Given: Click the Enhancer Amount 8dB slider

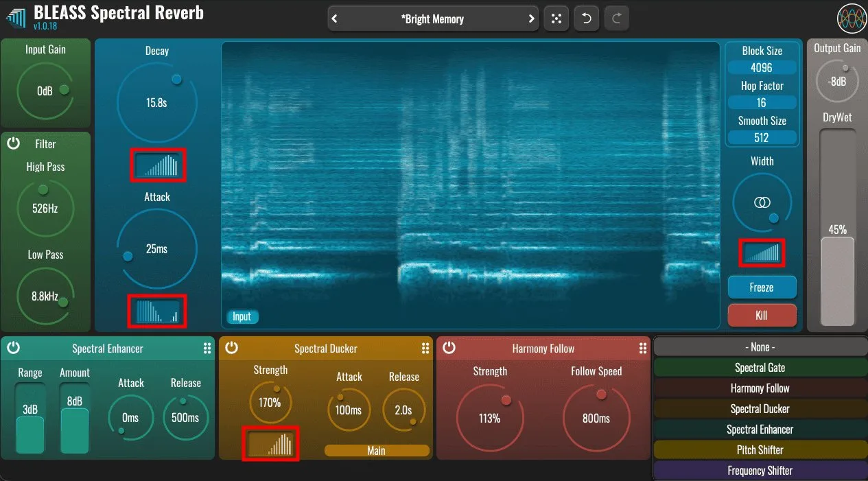Looking at the screenshot, I should (x=74, y=418).
